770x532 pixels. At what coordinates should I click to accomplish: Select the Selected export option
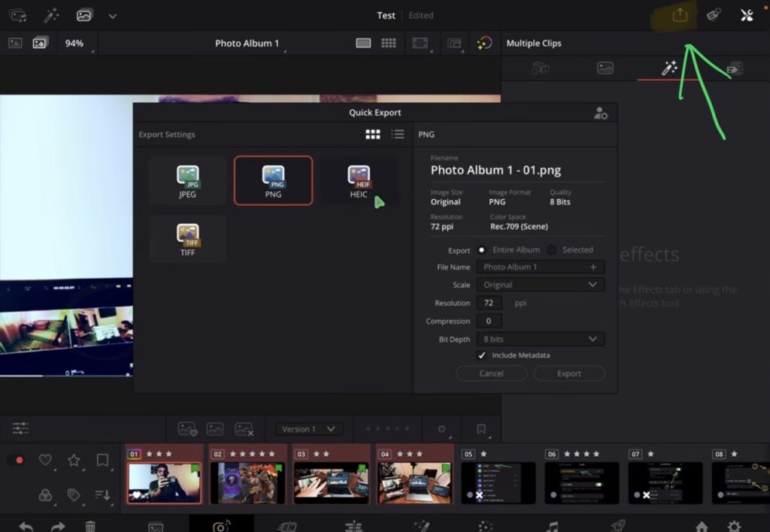coord(570,249)
